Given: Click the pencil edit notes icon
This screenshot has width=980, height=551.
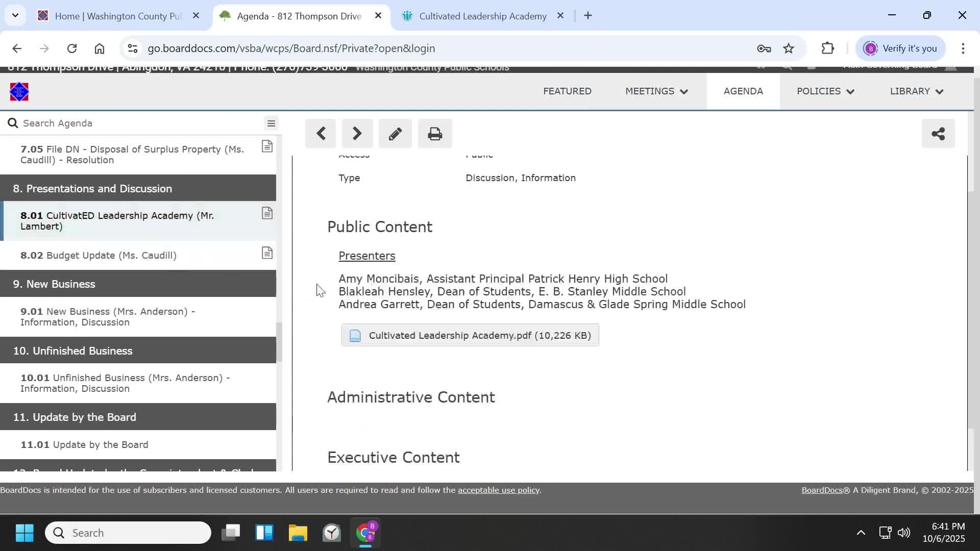Looking at the screenshot, I should tap(395, 134).
